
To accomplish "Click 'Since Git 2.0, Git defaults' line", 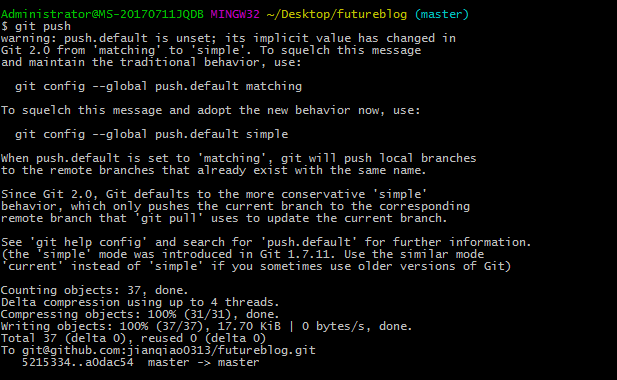I will [214, 194].
